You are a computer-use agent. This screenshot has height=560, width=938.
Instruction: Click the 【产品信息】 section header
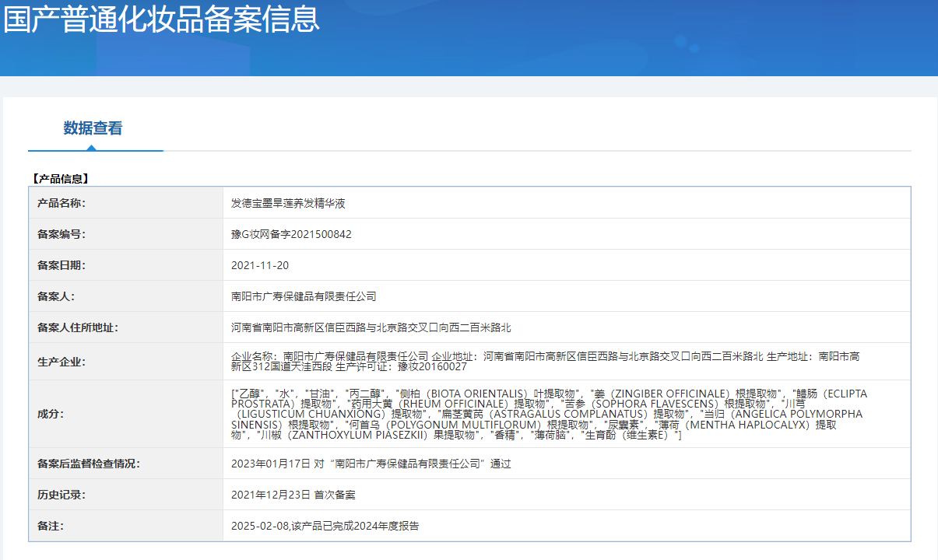tap(60, 178)
